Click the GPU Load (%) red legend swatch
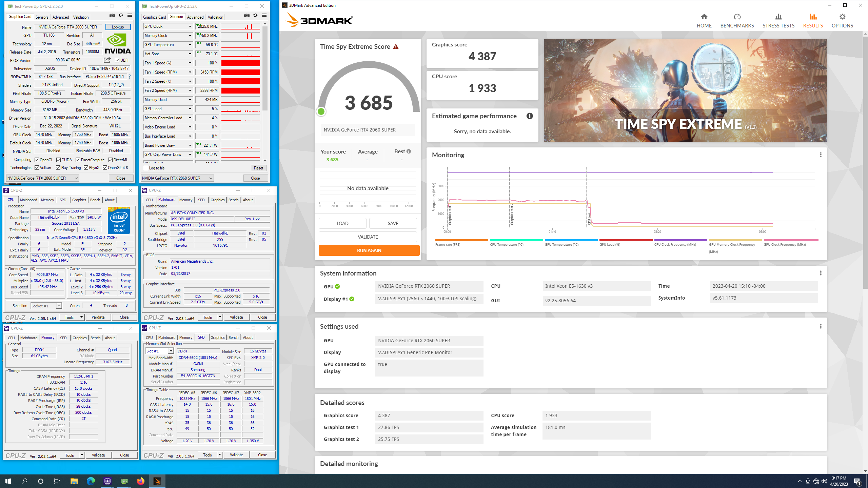 tap(626, 240)
